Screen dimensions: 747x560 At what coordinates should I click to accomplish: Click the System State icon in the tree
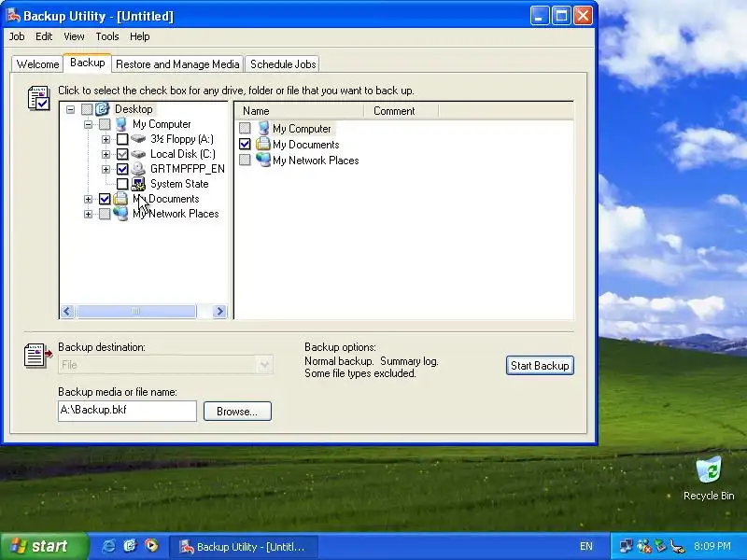click(x=138, y=184)
